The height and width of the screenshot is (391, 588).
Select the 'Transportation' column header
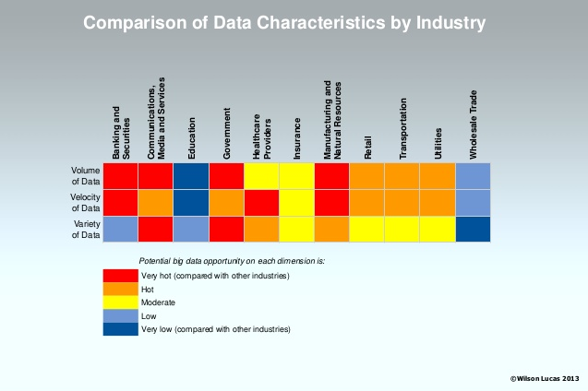(403, 136)
